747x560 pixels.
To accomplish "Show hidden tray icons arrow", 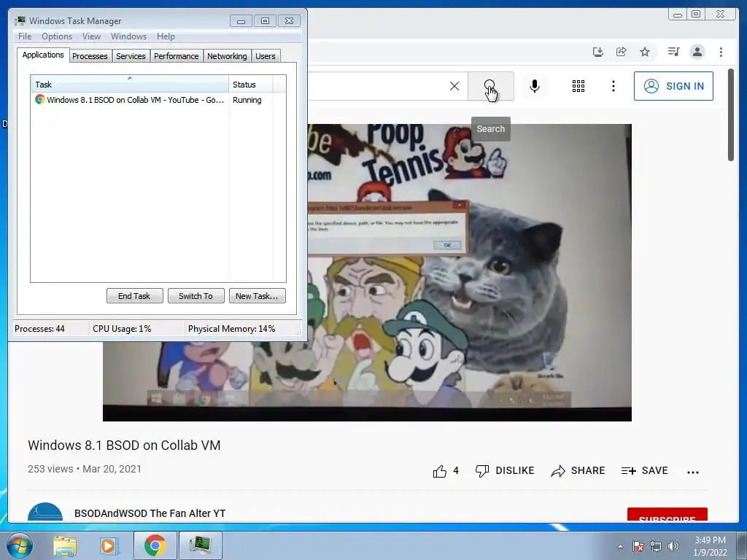I will (x=620, y=546).
